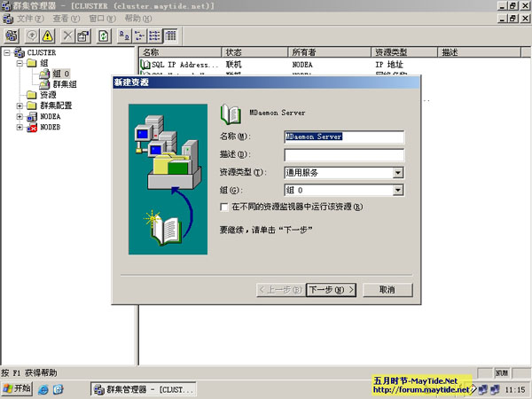Select the 群集组 tree item

(65, 84)
